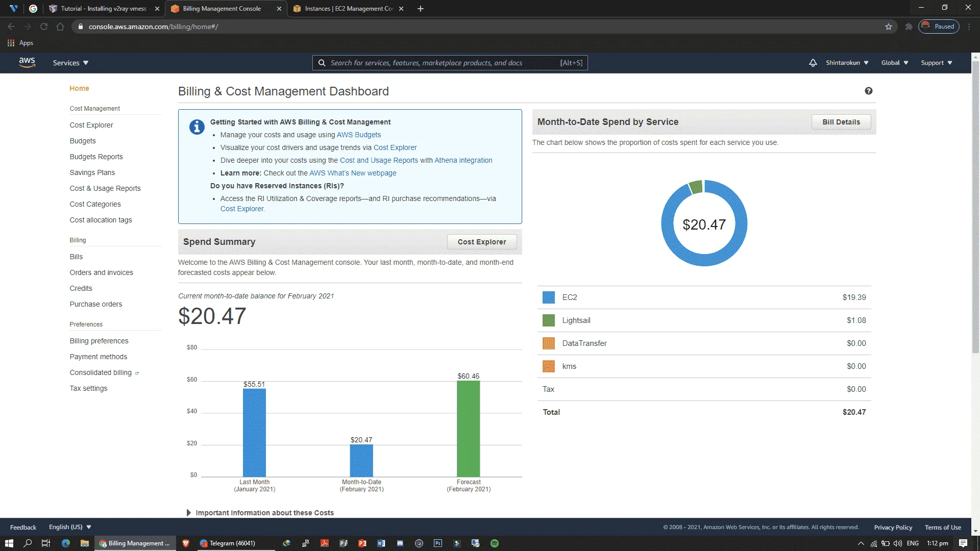980x551 pixels.
Task: Close the Tutorial v2ray tab
Action: click(x=157, y=9)
